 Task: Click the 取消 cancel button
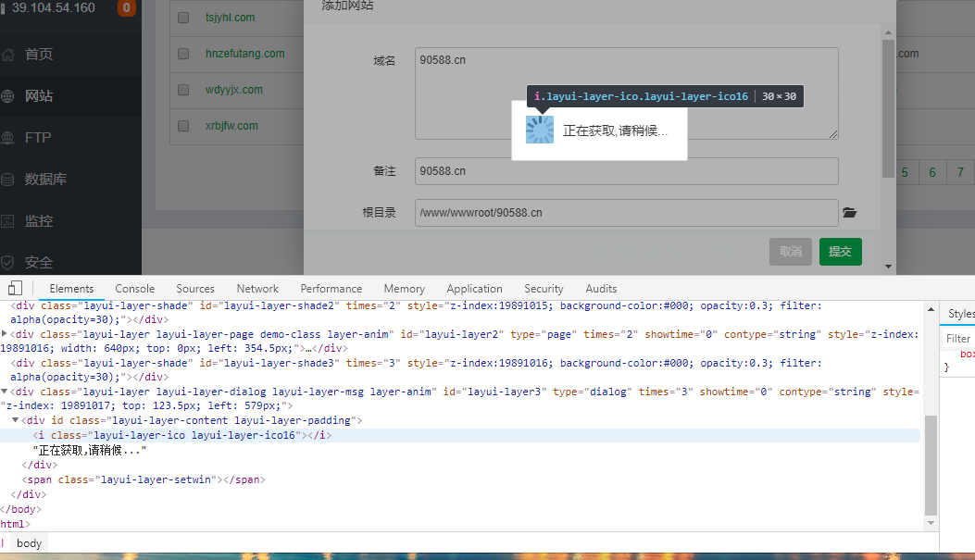click(791, 252)
